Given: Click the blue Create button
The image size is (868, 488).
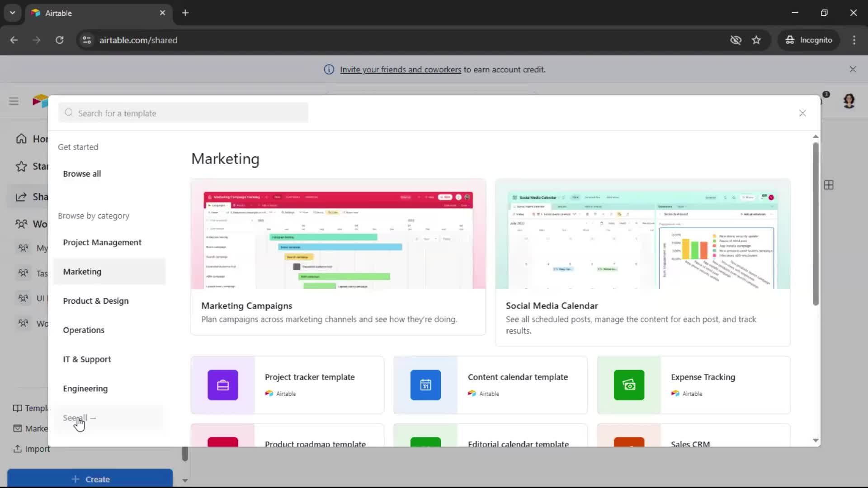Looking at the screenshot, I should point(90,479).
